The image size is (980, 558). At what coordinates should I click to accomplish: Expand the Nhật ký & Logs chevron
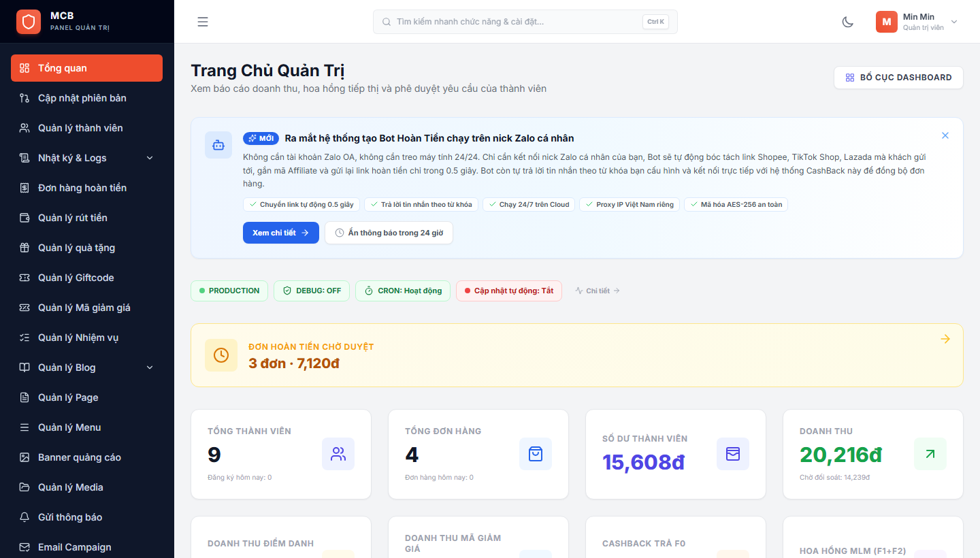pos(150,158)
